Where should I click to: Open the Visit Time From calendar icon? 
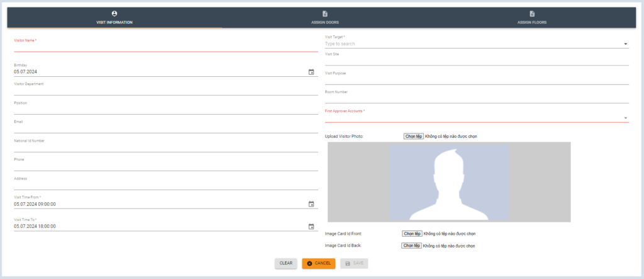click(311, 204)
